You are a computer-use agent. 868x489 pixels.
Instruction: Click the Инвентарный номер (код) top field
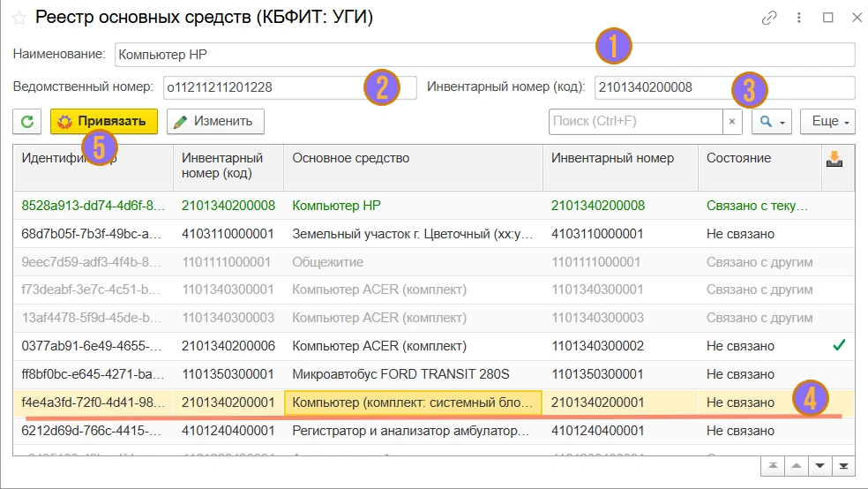[724, 87]
